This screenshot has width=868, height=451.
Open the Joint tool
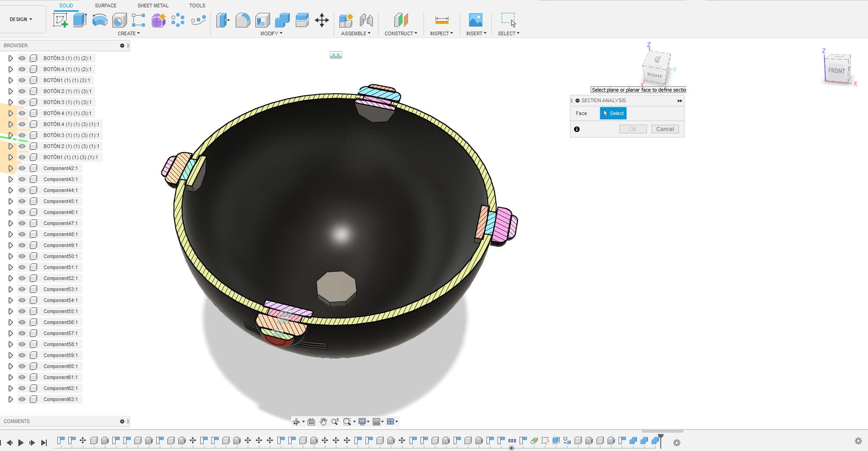coord(366,20)
